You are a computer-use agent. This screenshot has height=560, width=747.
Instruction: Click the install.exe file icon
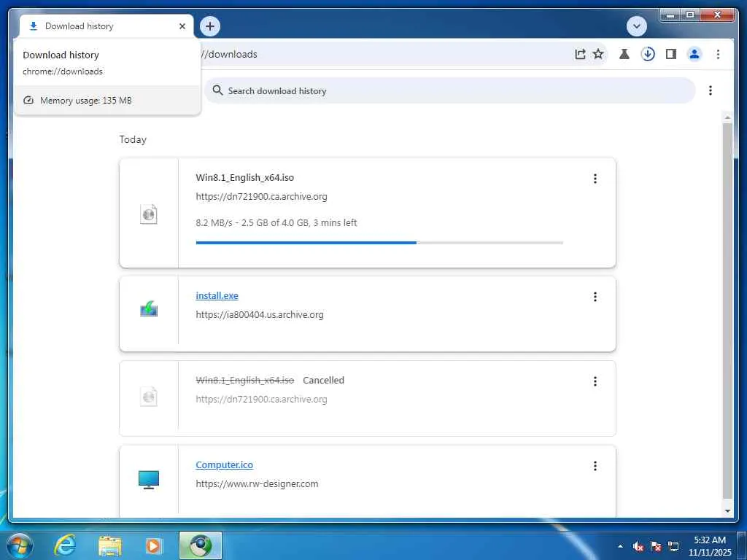point(149,308)
